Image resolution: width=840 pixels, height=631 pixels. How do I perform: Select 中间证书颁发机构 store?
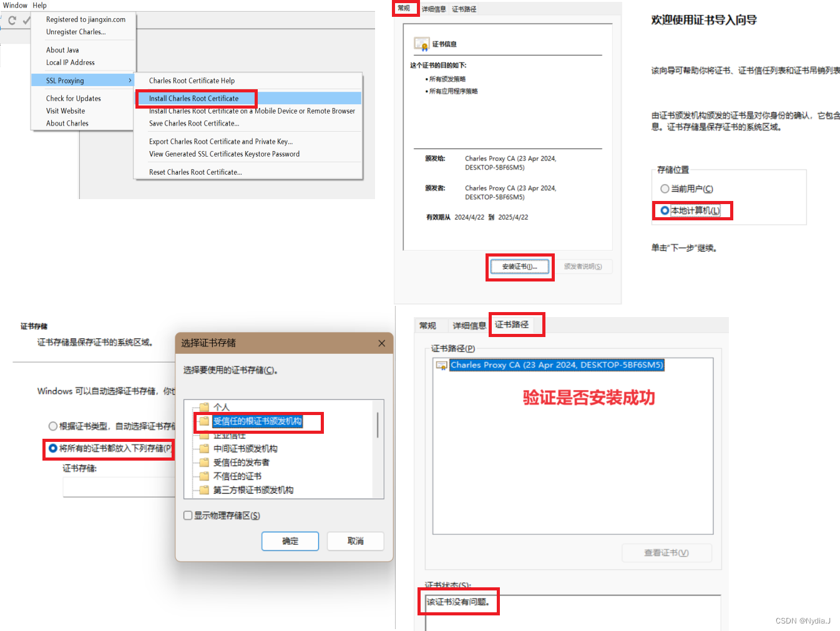[x=245, y=449]
